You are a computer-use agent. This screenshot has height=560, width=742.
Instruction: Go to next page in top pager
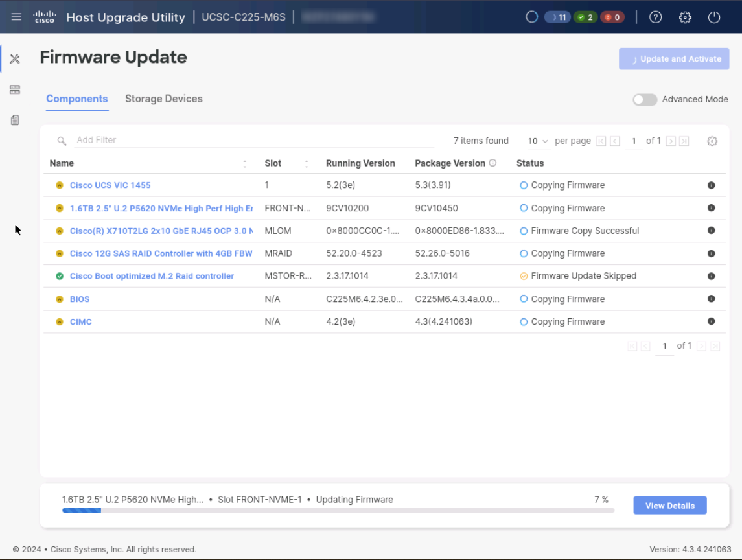tap(671, 141)
